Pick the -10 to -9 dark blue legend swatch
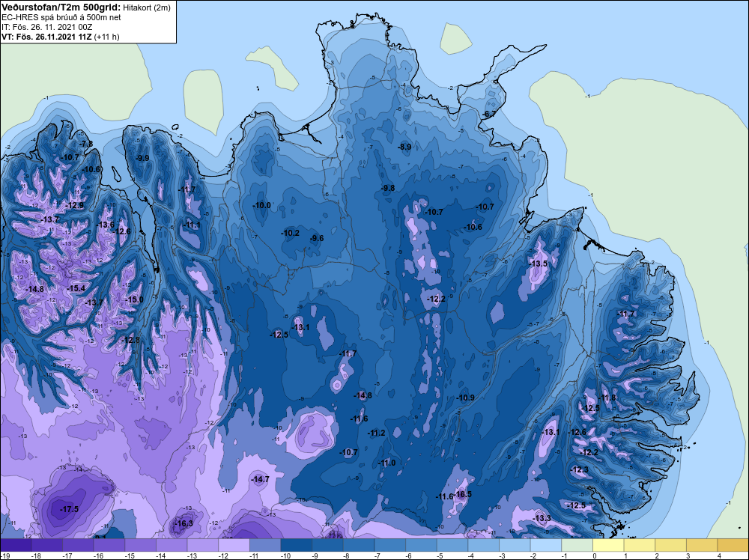Viewport: 749px width, 560px height. (x=296, y=545)
